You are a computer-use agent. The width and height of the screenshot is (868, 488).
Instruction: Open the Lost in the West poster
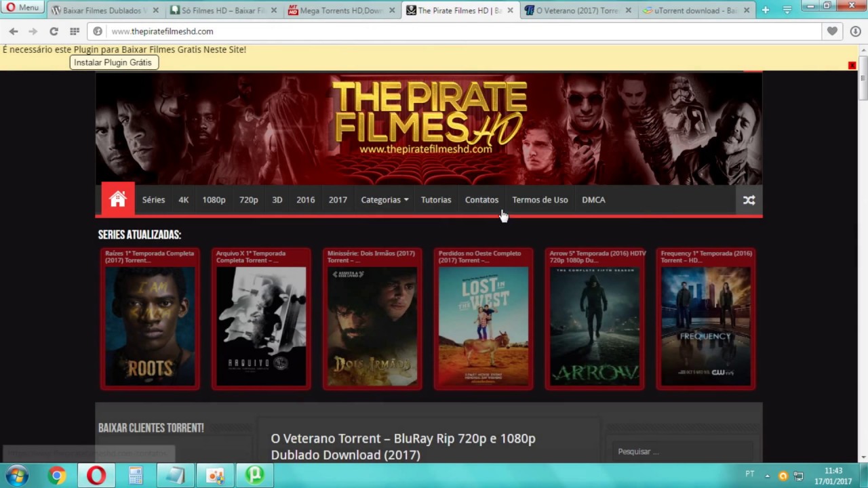point(484,326)
